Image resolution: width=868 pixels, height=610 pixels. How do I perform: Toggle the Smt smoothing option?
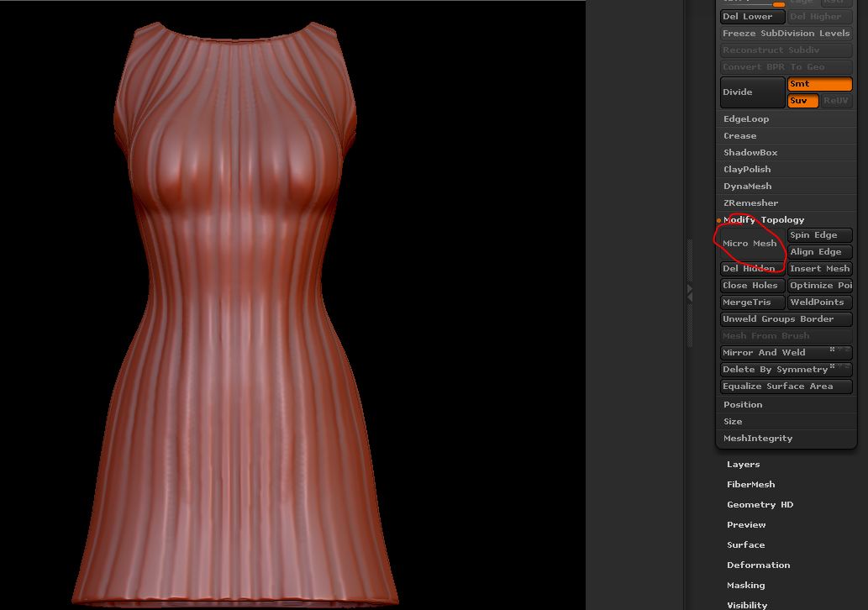tap(819, 83)
